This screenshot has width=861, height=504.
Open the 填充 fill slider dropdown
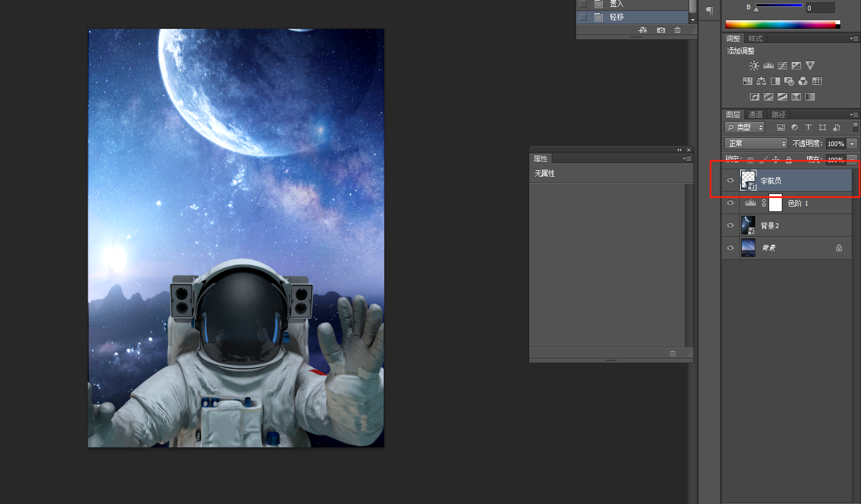[x=852, y=159]
